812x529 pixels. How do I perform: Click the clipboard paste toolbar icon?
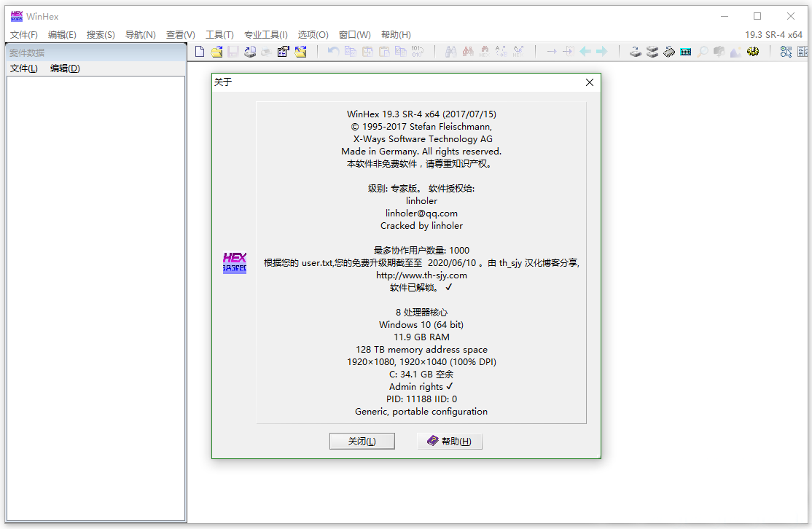pos(383,51)
